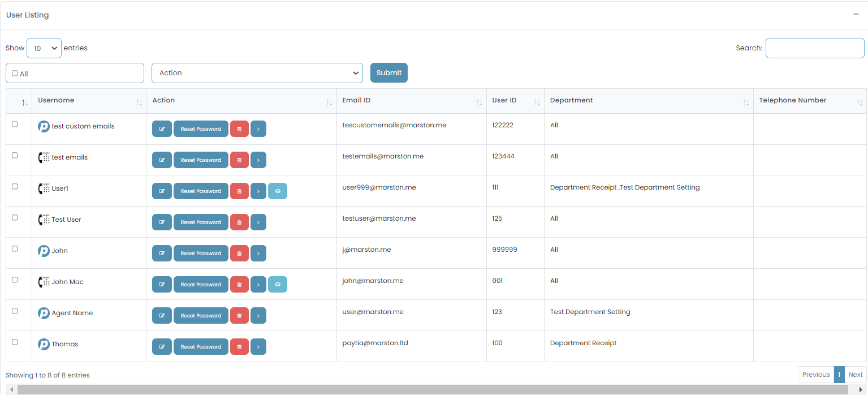Click the delete trash icon for test emails
This screenshot has height=395, width=868.
coord(239,160)
